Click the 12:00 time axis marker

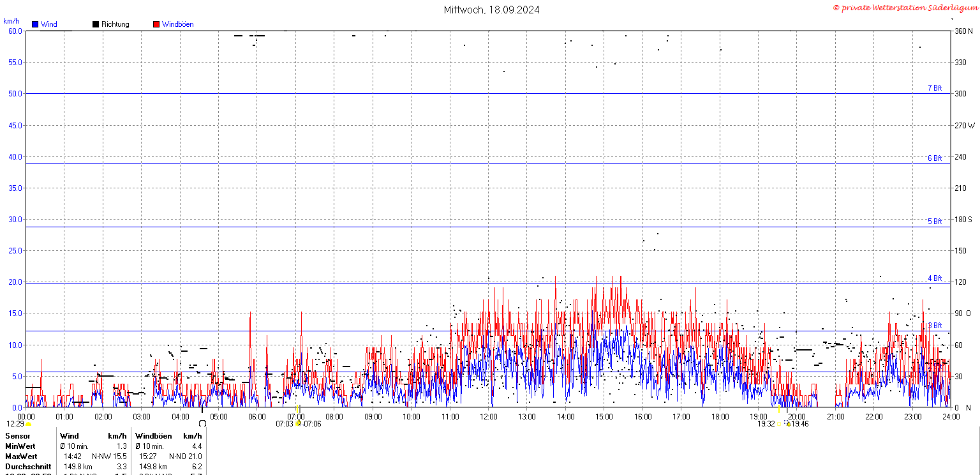[x=489, y=417]
